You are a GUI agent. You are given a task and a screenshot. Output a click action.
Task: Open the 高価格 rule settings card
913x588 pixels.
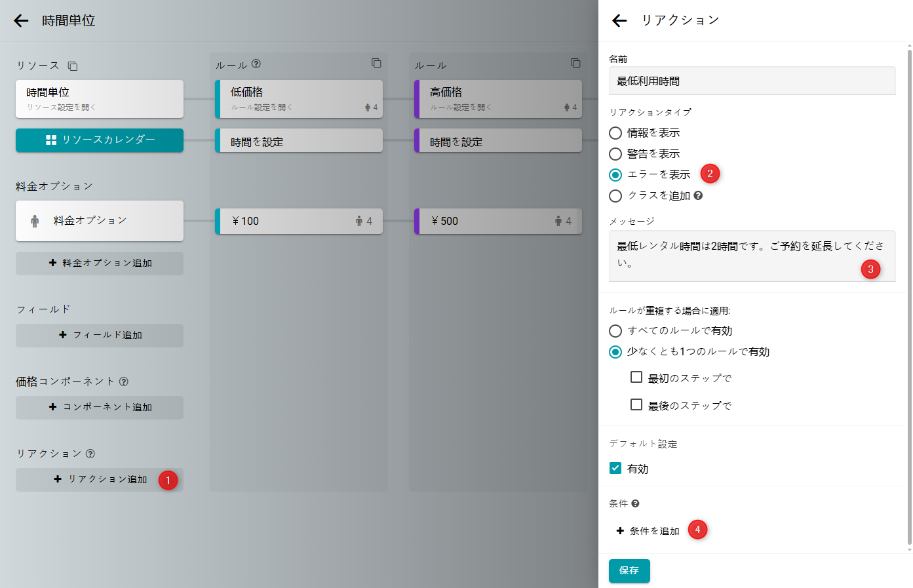pos(498,99)
